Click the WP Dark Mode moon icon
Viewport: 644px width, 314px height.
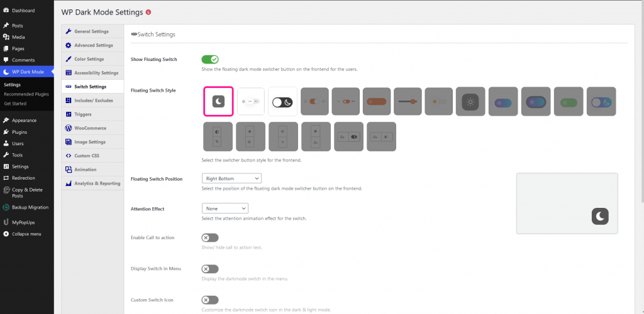(6, 72)
